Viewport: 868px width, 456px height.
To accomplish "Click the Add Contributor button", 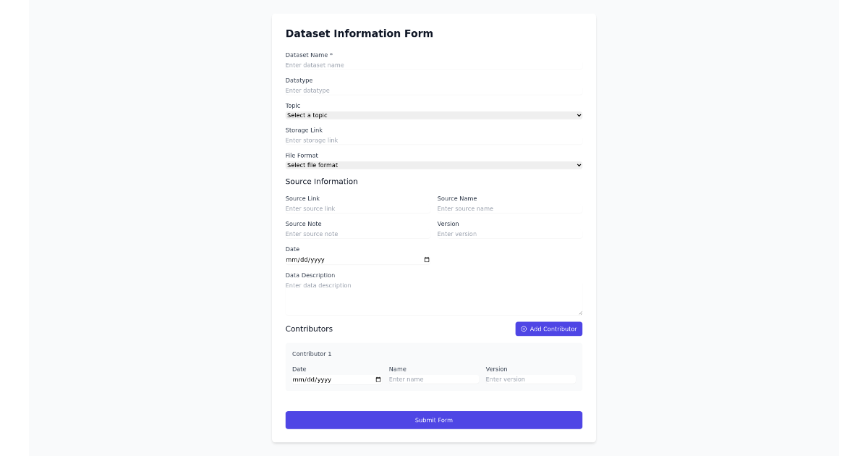I will [x=548, y=329].
